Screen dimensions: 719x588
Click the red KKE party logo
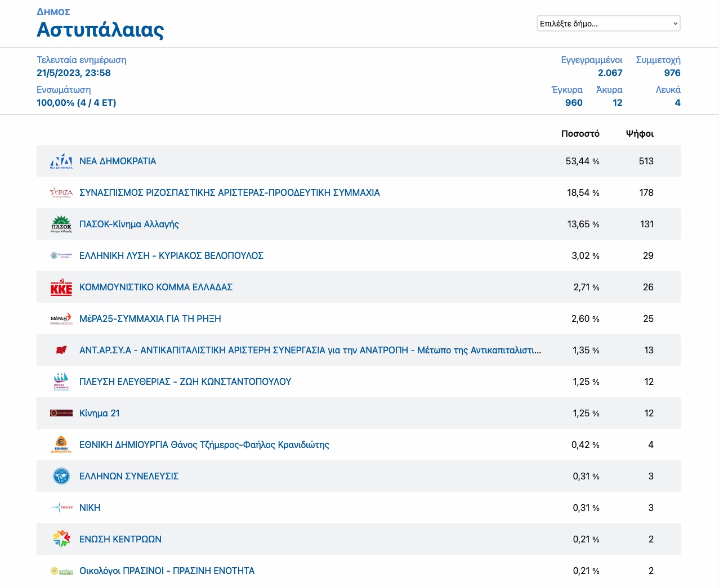click(61, 287)
